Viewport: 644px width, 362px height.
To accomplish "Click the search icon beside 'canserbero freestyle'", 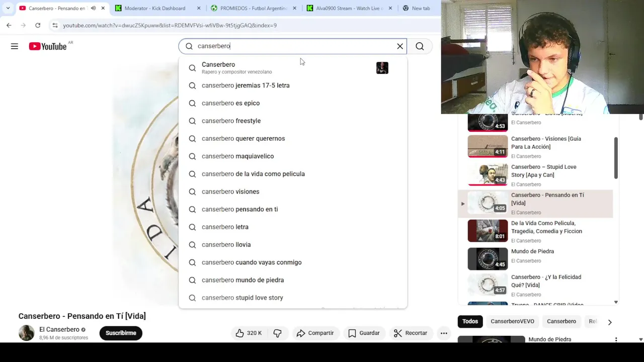I will coord(192,121).
